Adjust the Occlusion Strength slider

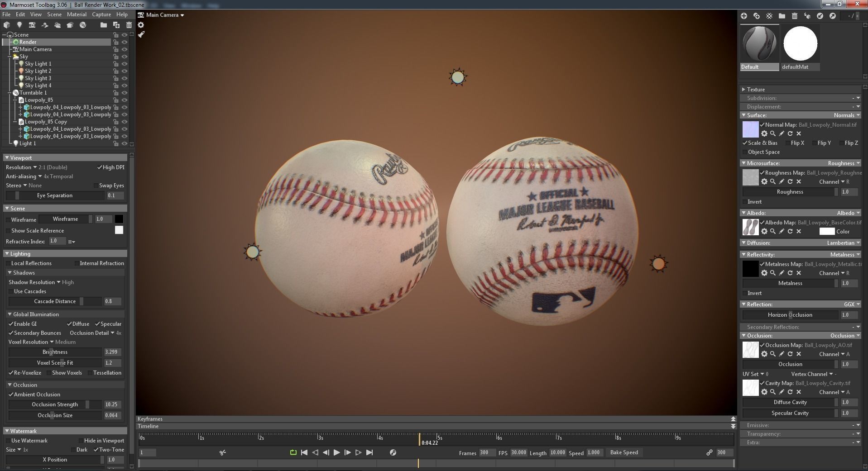pos(55,404)
